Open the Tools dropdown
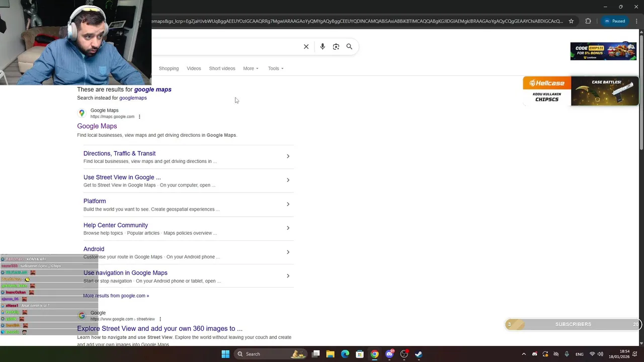The height and width of the screenshot is (362, 644). point(276,68)
